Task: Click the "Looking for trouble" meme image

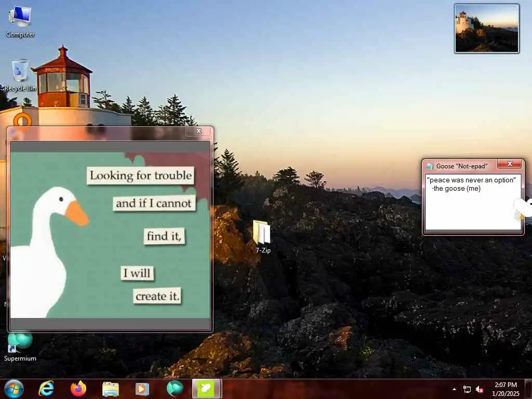Action: (110, 235)
